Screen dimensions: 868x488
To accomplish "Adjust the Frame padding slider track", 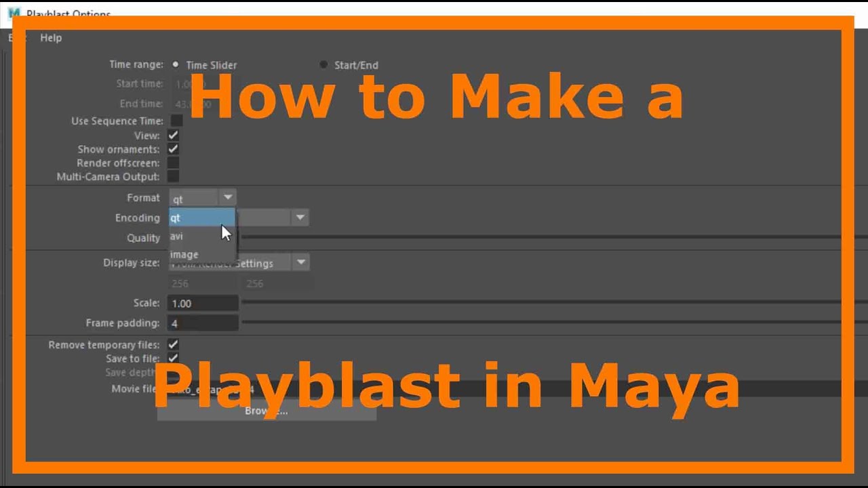I will pos(555,323).
